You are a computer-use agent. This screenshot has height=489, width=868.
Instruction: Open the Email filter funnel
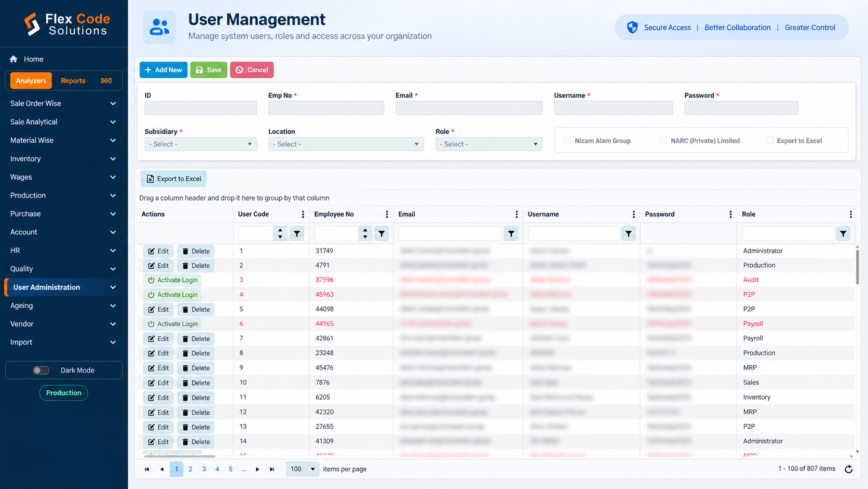pyautogui.click(x=511, y=234)
